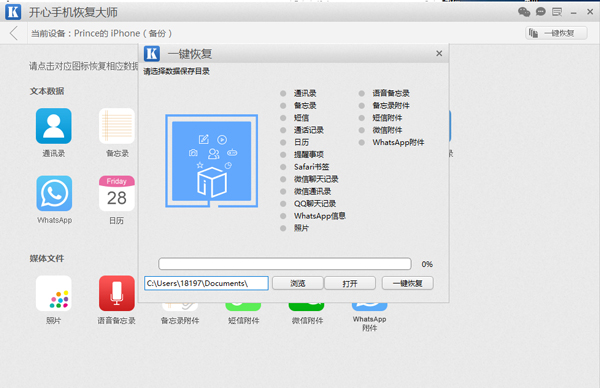Open the 日历 calendar icon showing 28
Viewport: 600px width, 388px height.
(117, 193)
